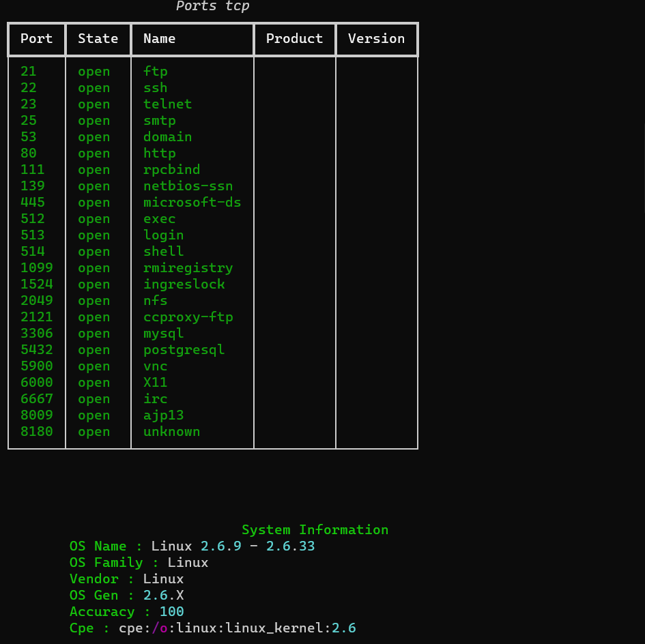Select port number 2121
Image resolution: width=645 pixels, height=644 pixels.
[37, 317]
